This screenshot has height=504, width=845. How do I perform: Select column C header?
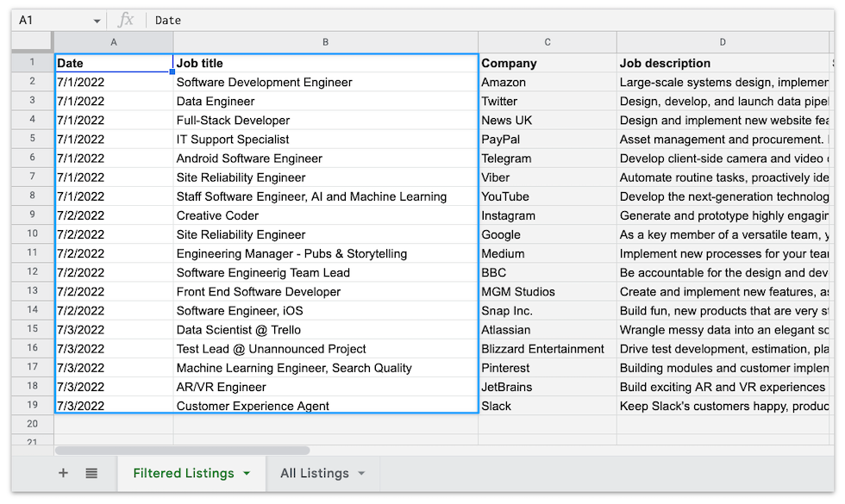(x=547, y=40)
